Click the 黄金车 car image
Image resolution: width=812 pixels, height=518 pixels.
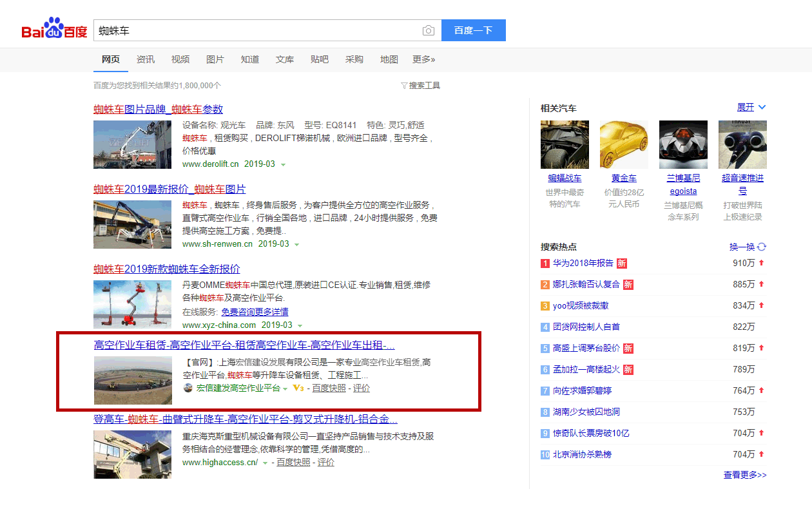[x=624, y=144]
